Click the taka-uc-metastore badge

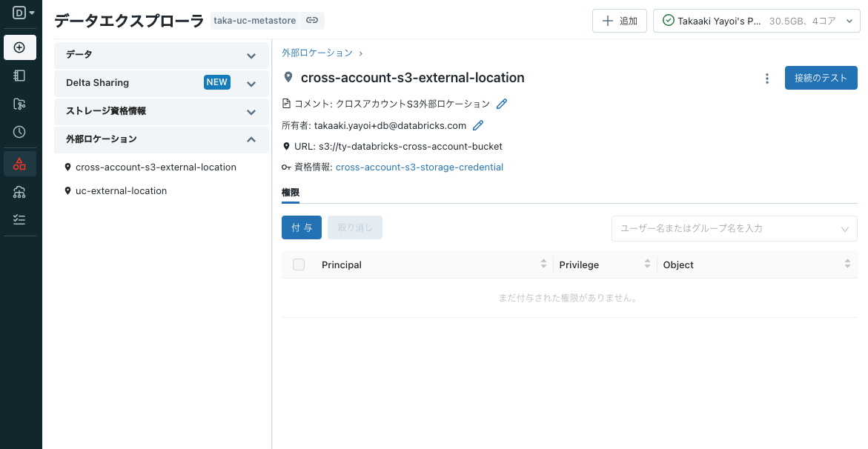(x=255, y=21)
